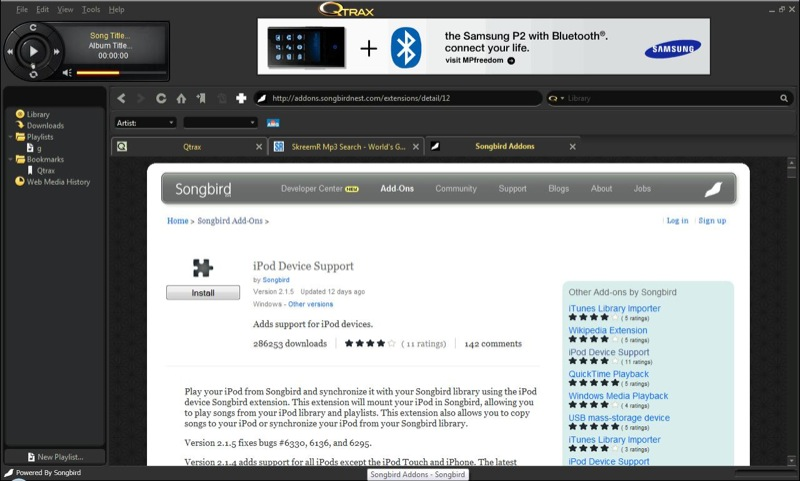800x481 pixels.
Task: Switch to the SkreemR Mp3 Search tab
Action: coord(348,147)
